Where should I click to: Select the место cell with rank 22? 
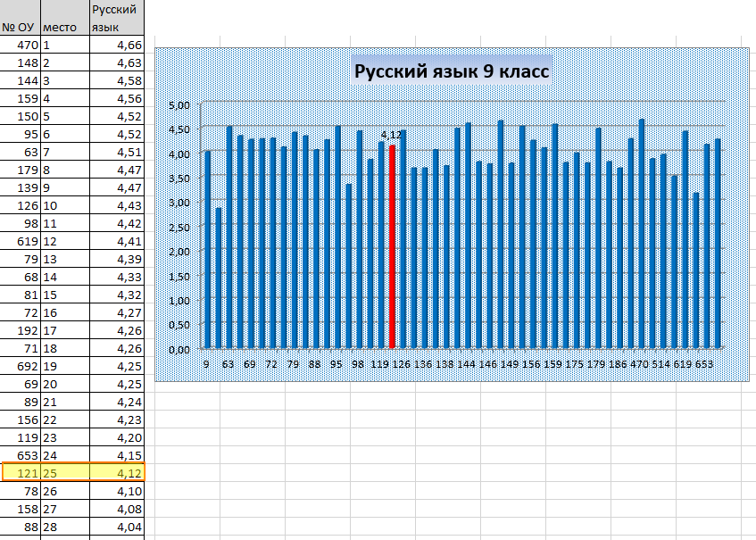65,420
